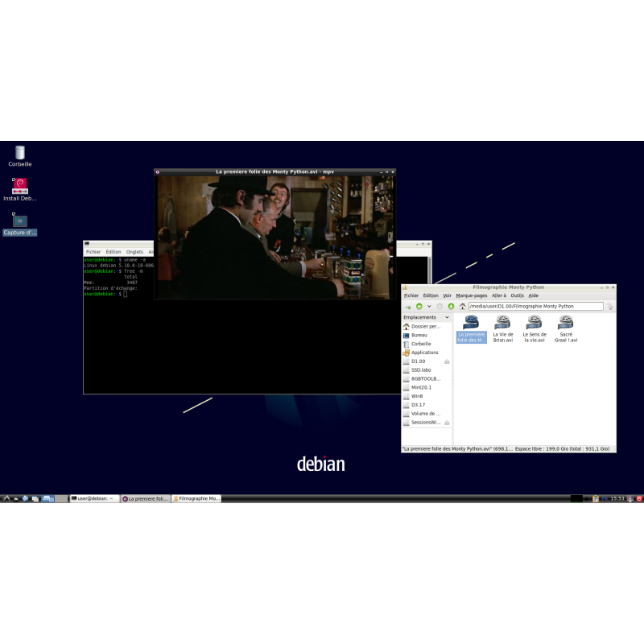644x644 pixels.
Task: Open home folder via the toolbar home icon
Action: pyautogui.click(x=463, y=306)
